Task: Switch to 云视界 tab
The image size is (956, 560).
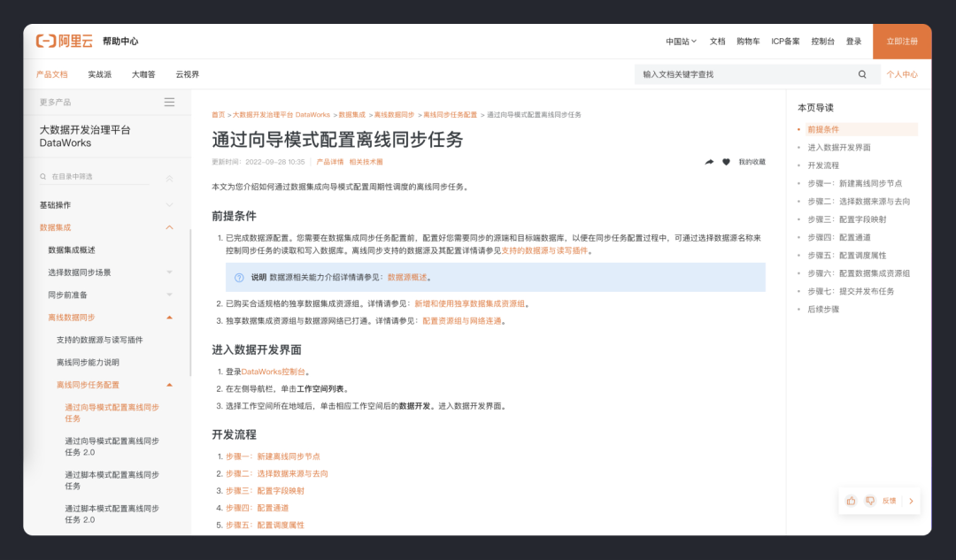Action: [187, 74]
